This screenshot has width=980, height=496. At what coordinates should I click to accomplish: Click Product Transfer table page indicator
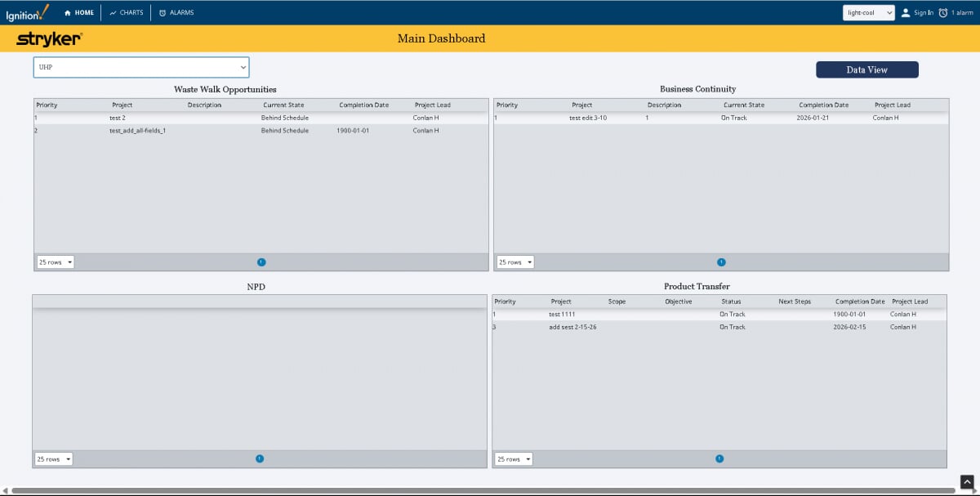(x=719, y=458)
